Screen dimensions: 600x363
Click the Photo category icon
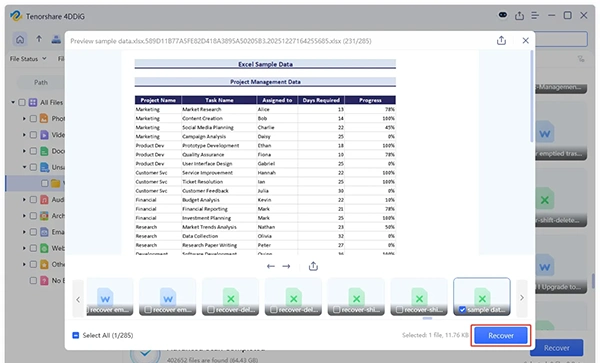click(44, 119)
